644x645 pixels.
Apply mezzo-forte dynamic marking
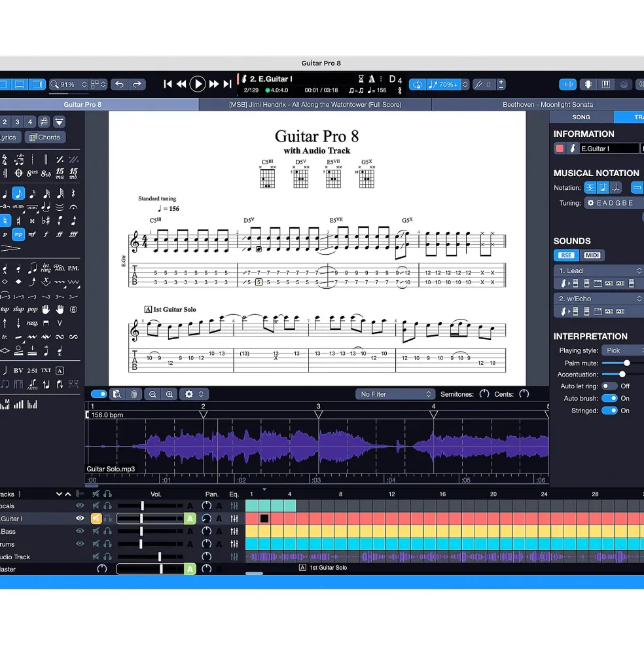[x=32, y=234]
